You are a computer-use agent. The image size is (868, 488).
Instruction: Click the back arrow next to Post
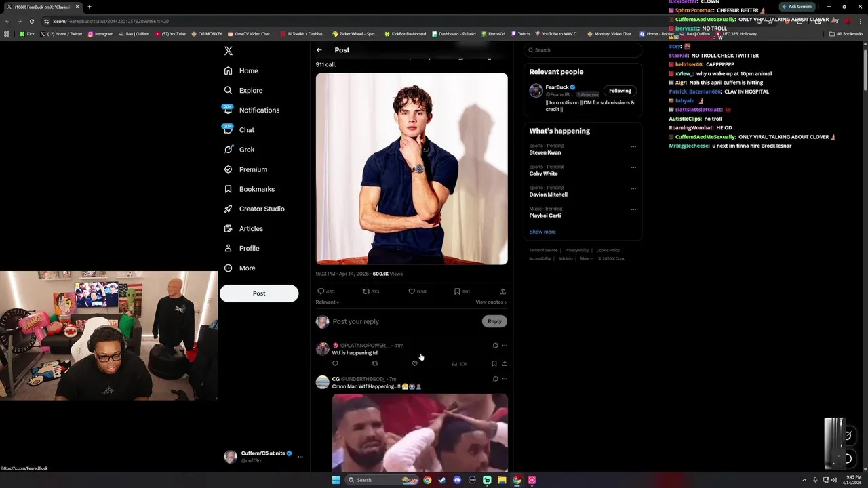point(319,50)
